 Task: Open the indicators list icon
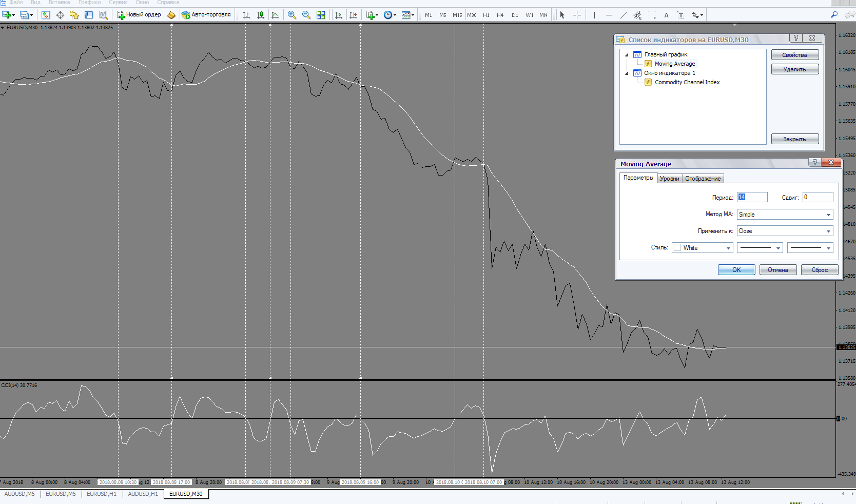371,15
